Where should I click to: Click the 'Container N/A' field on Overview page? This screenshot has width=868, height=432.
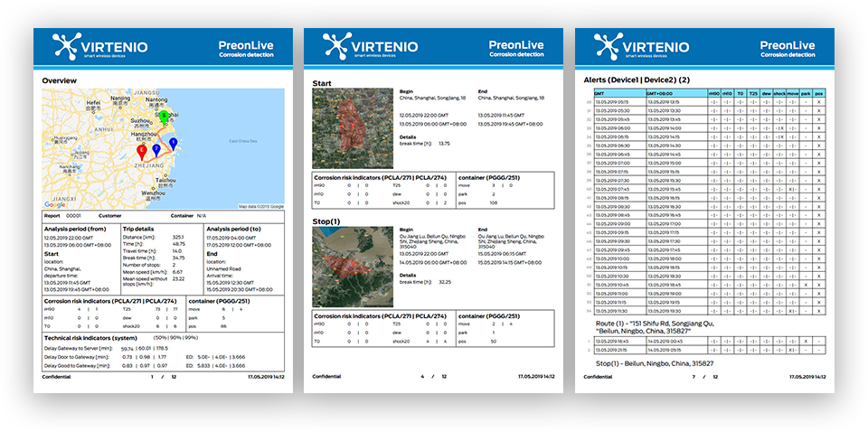tap(187, 216)
